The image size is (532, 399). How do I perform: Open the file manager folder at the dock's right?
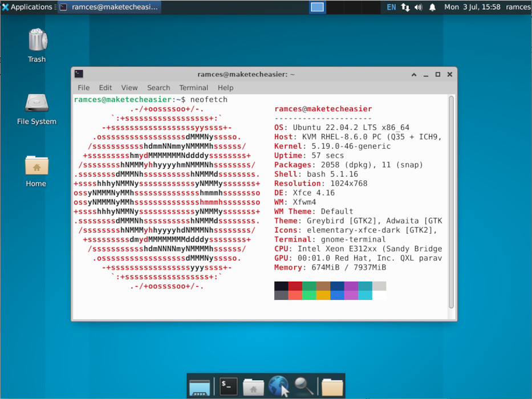pos(331,387)
